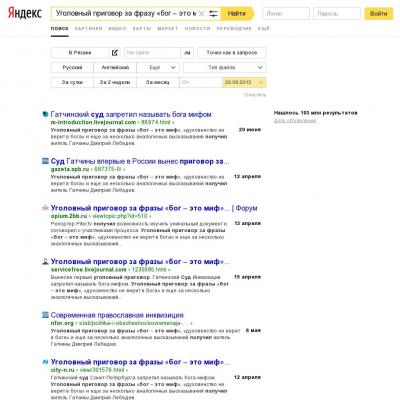Toggle the advanced search filters icon
Screen dimensions: 400x400
point(213,14)
